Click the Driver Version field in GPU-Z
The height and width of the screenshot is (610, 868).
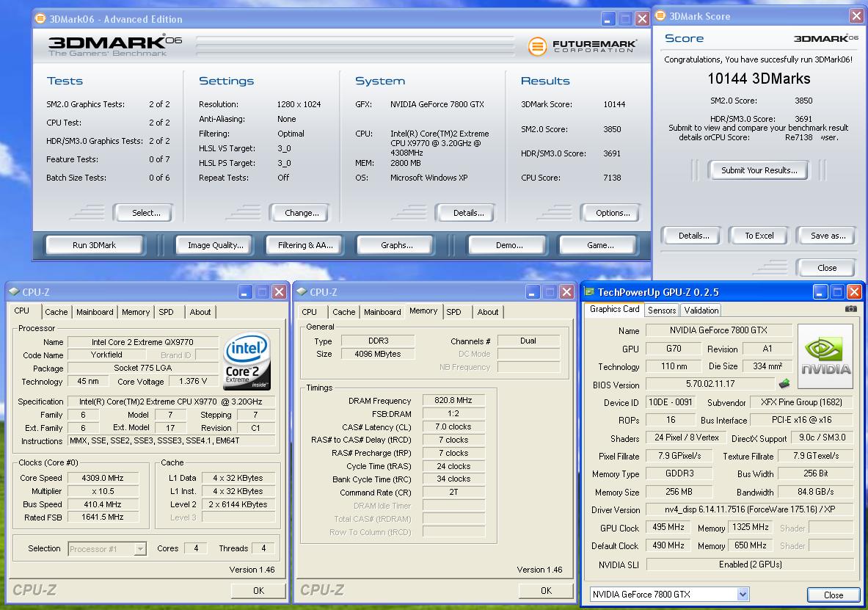[x=750, y=509]
